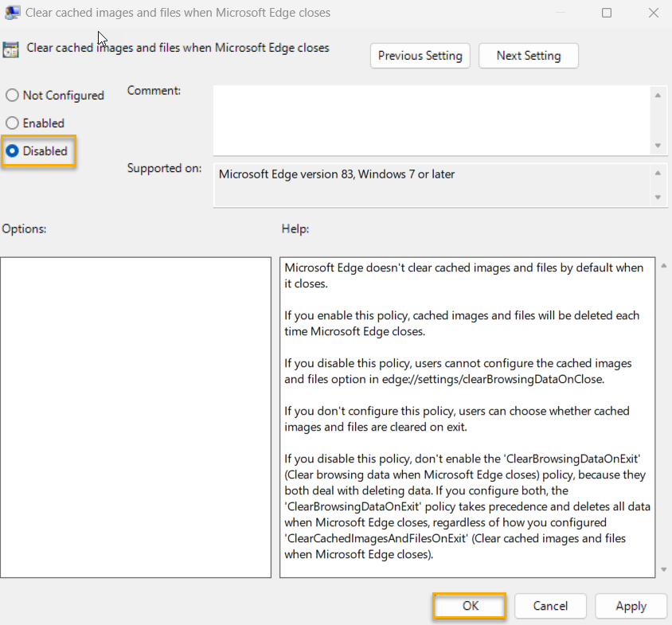Click the Comment box scroll up arrow
This screenshot has height=625, width=672.
[658, 96]
